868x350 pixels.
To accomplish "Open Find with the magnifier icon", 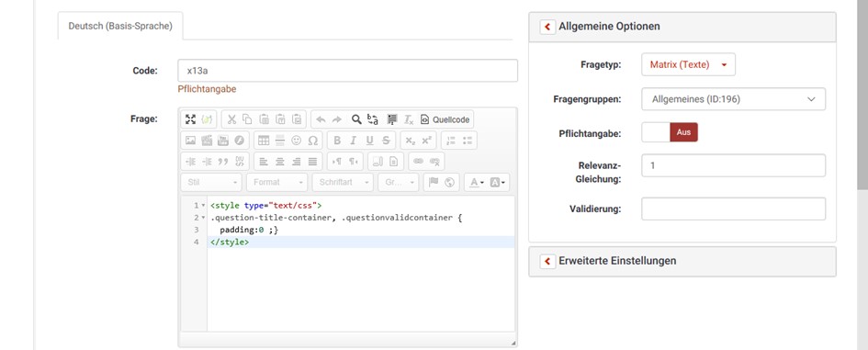I will click(356, 119).
